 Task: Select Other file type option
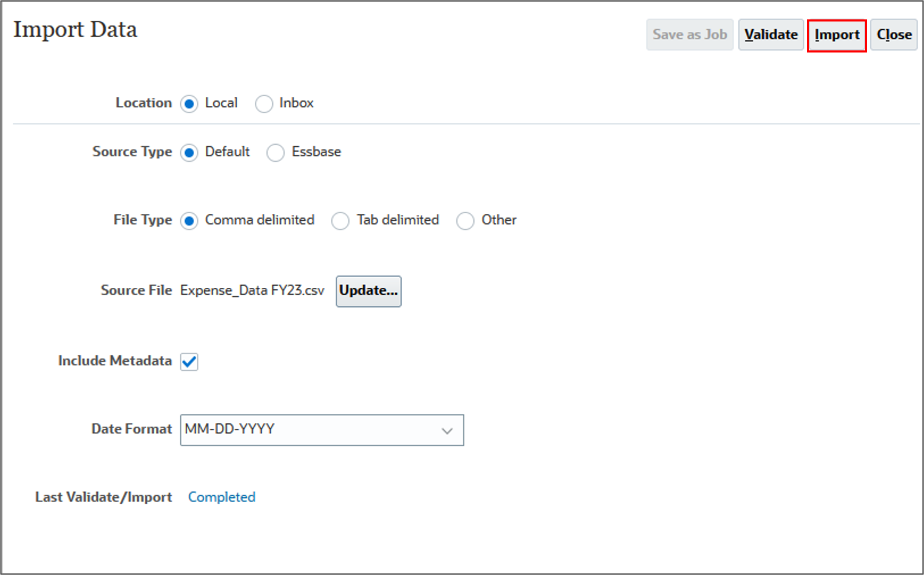(x=465, y=221)
